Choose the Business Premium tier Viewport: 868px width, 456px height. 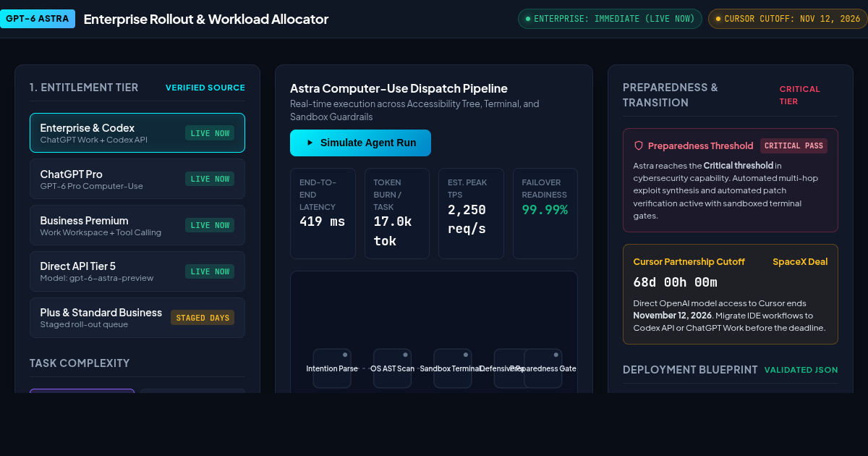point(137,225)
